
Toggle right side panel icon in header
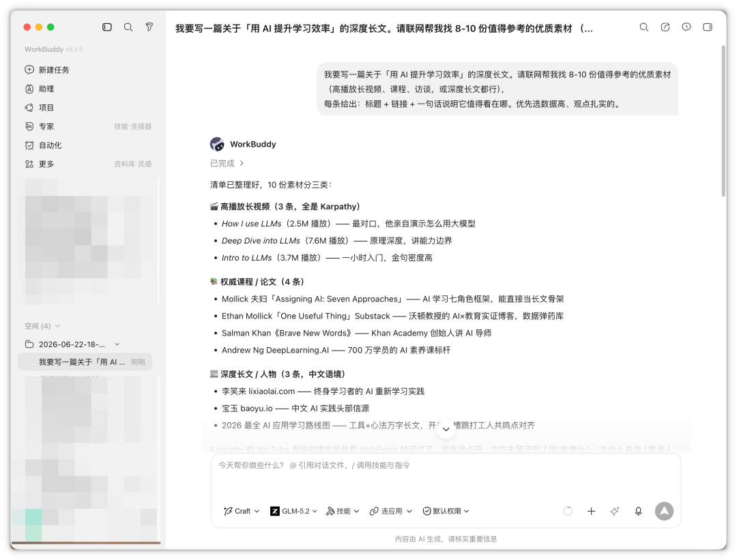(708, 27)
